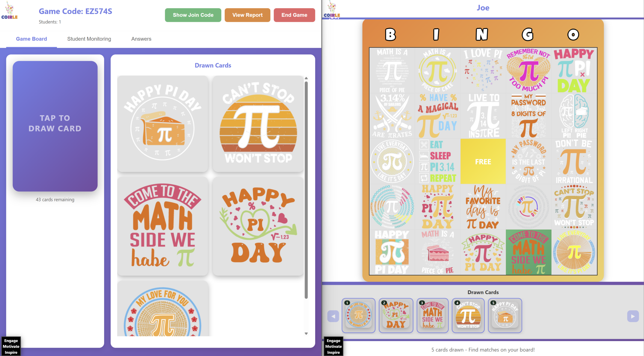
Task: Click the Don't Be Irrational board square
Action: click(x=574, y=161)
